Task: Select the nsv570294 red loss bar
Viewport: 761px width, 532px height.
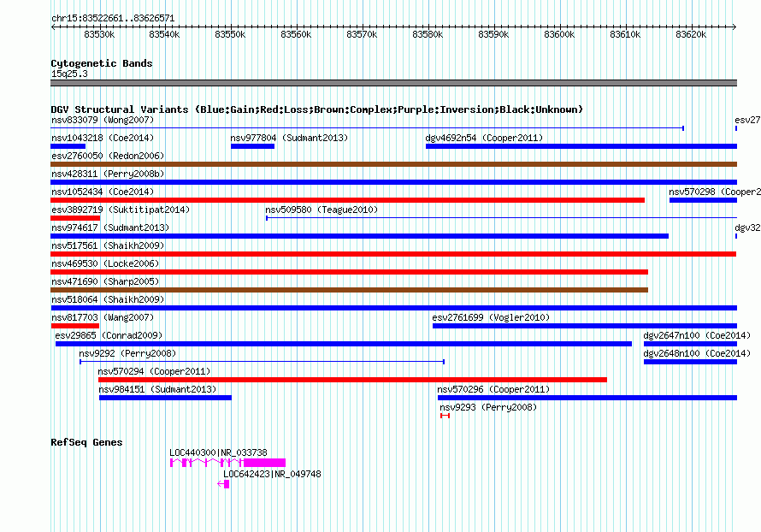Action: [x=352, y=380]
